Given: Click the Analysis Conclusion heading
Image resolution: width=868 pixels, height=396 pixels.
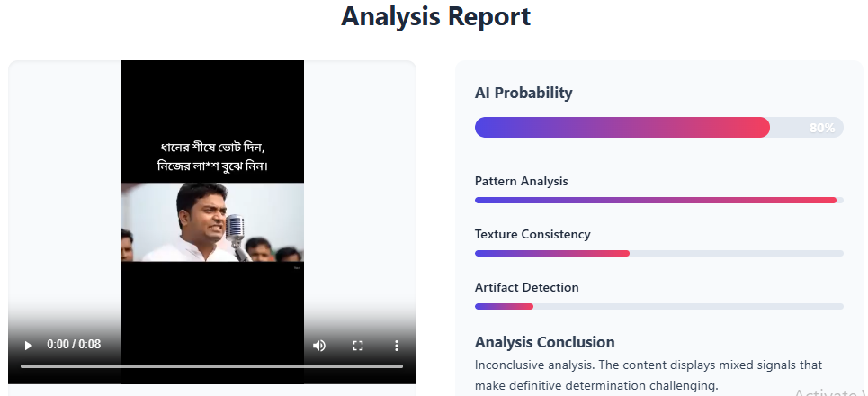Looking at the screenshot, I should [x=545, y=342].
